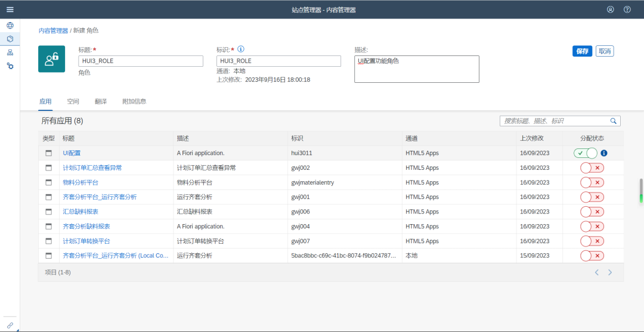Open the help question mark icon
This screenshot has width=644, height=332.
[627, 10]
